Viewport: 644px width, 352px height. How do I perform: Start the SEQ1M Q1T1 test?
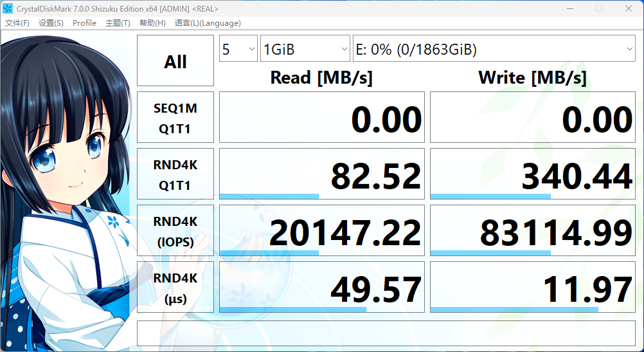175,118
